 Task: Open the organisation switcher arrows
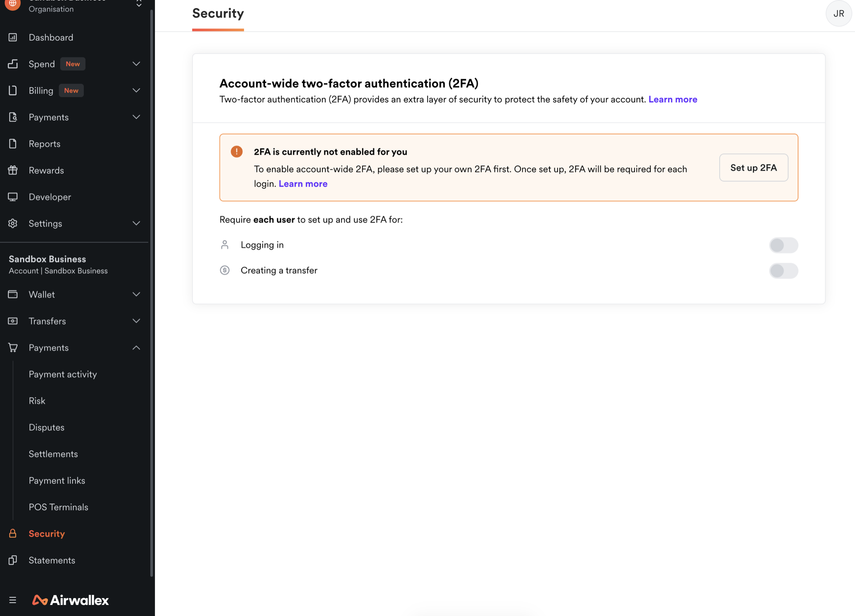139,4
